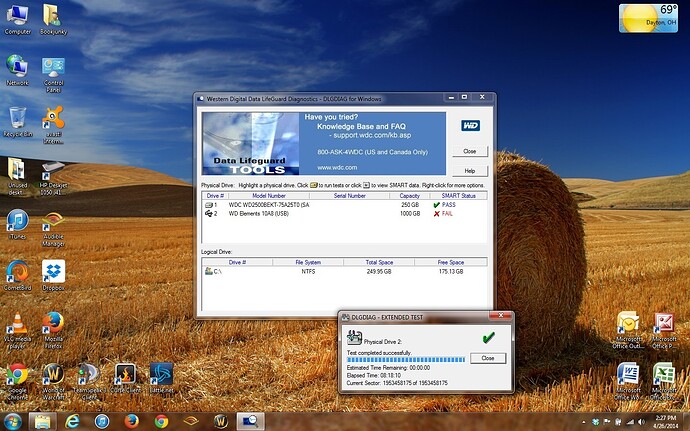Viewport: 690px width, 431px height.
Task: Launch avast! Internet Security shortcut
Action: point(53,125)
